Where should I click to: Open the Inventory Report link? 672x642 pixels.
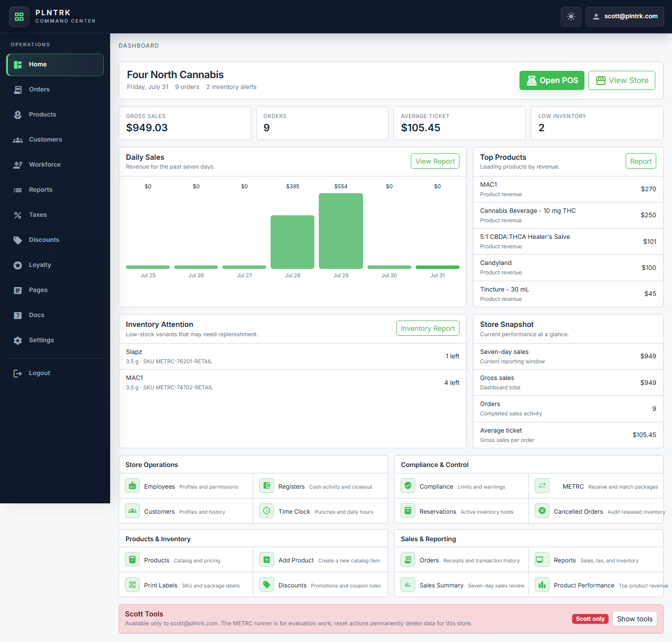point(428,328)
